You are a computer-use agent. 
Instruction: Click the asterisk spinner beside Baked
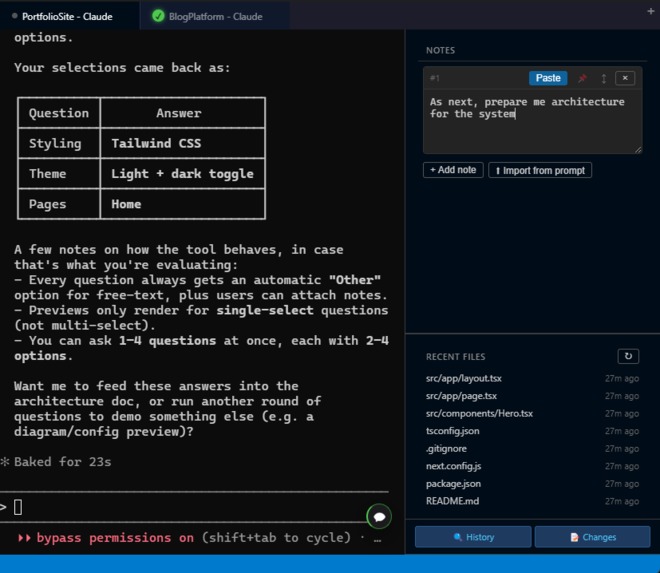pyautogui.click(x=5, y=462)
